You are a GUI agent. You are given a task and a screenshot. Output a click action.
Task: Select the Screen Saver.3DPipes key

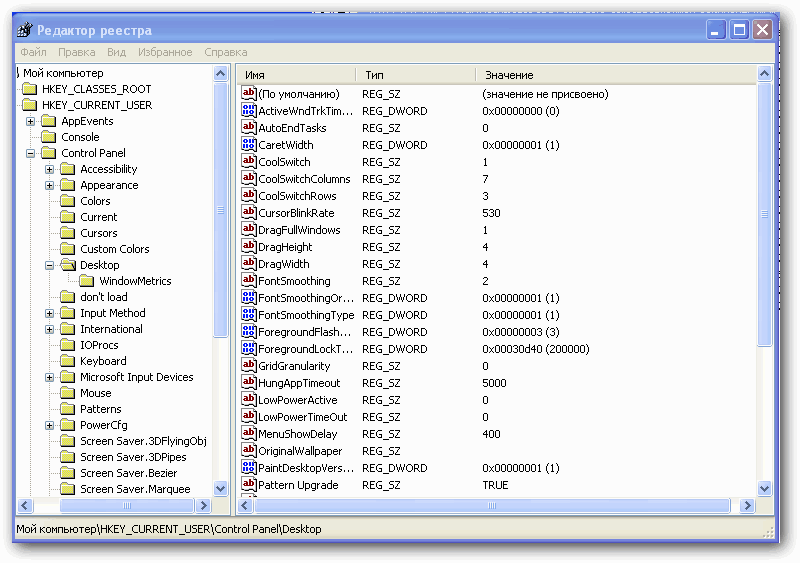tap(133, 457)
